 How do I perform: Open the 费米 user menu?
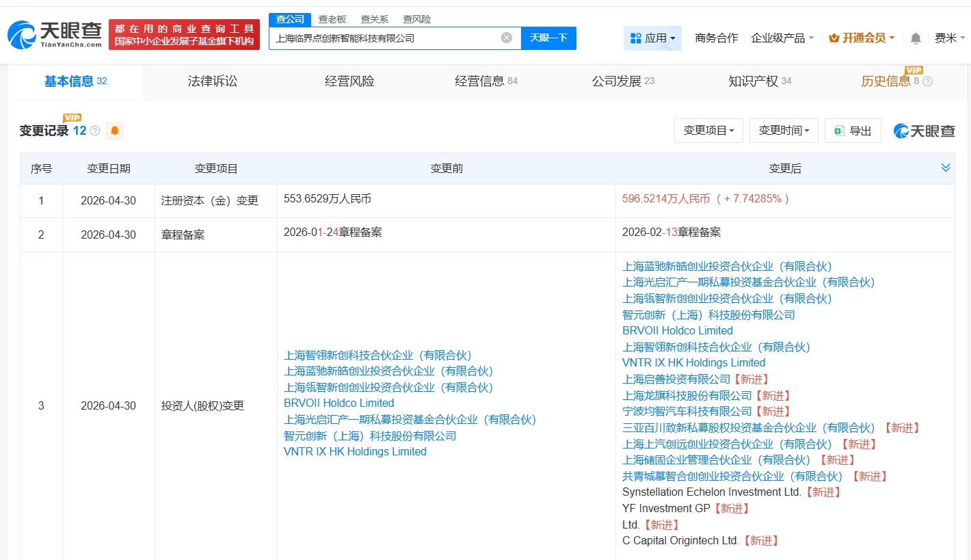coord(949,38)
